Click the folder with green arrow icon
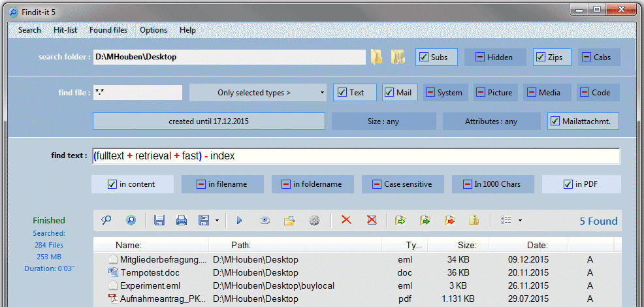Screen dimensions: 644x307 click(425, 220)
